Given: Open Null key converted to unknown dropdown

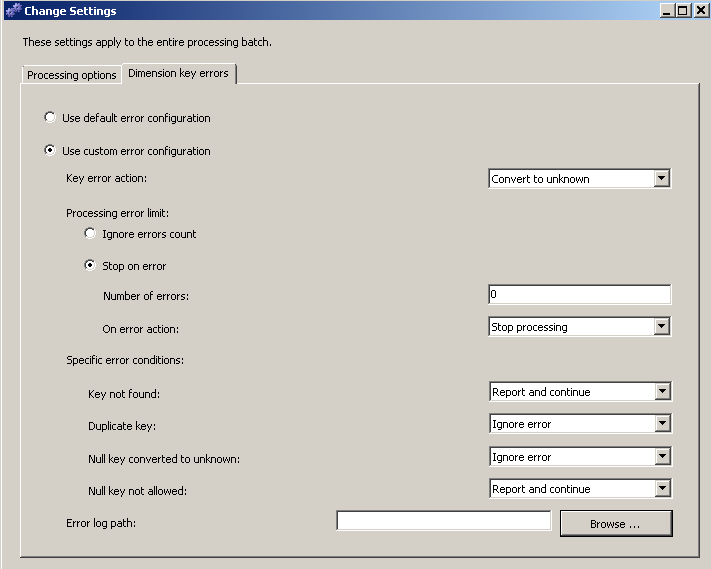Looking at the screenshot, I should pyautogui.click(x=661, y=457).
